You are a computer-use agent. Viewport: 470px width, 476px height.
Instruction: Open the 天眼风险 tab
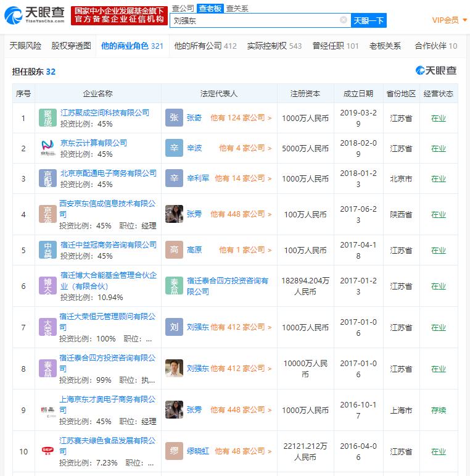pos(25,46)
